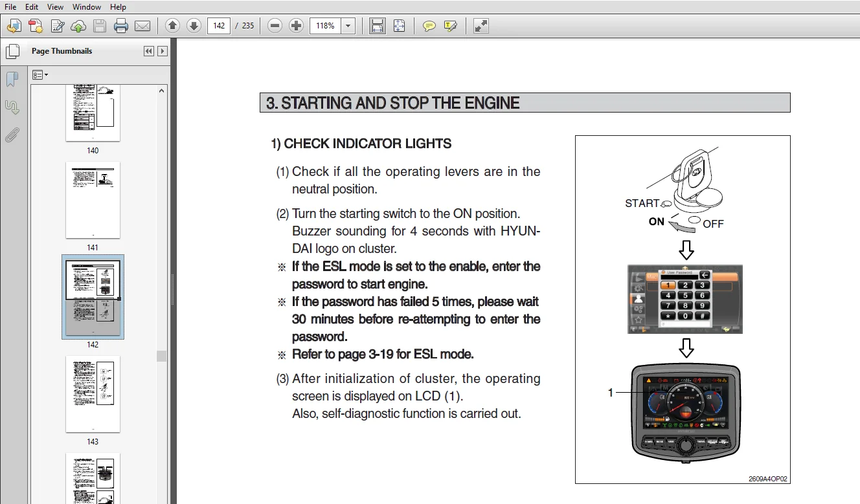Click the zoom value field showing 118%

326,26
